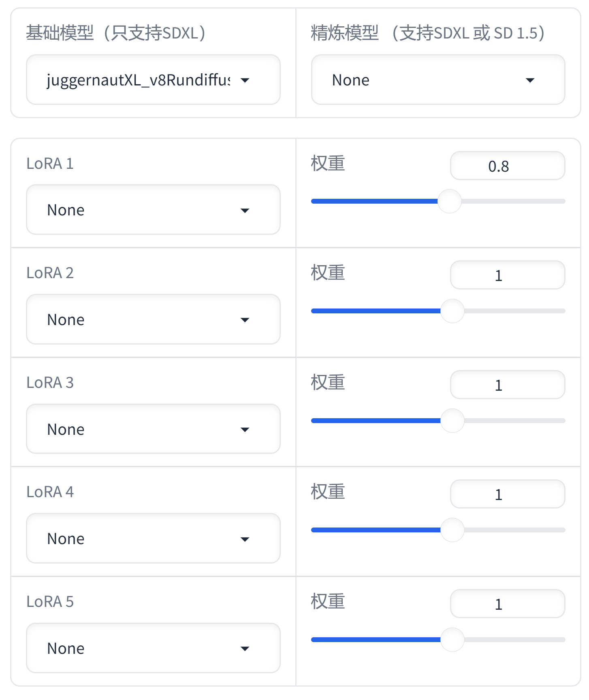Expand the LoRA 1 dropdown

coord(153,210)
